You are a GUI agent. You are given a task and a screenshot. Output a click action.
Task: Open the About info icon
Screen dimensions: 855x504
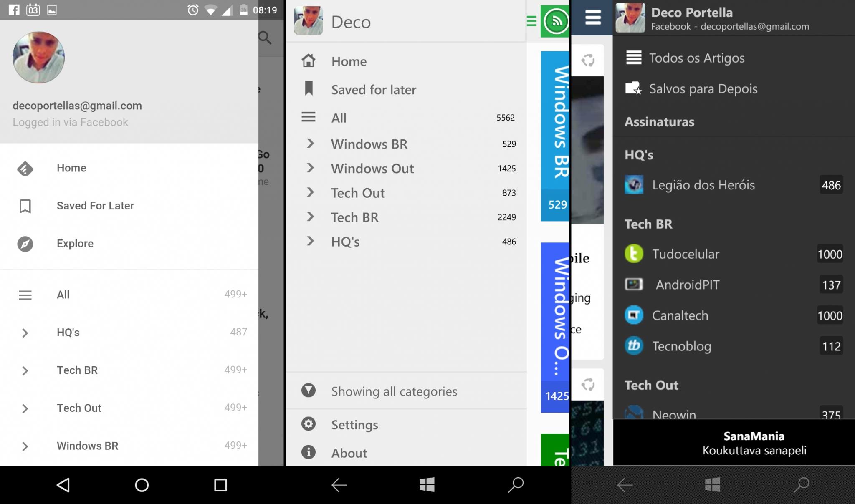point(309,452)
